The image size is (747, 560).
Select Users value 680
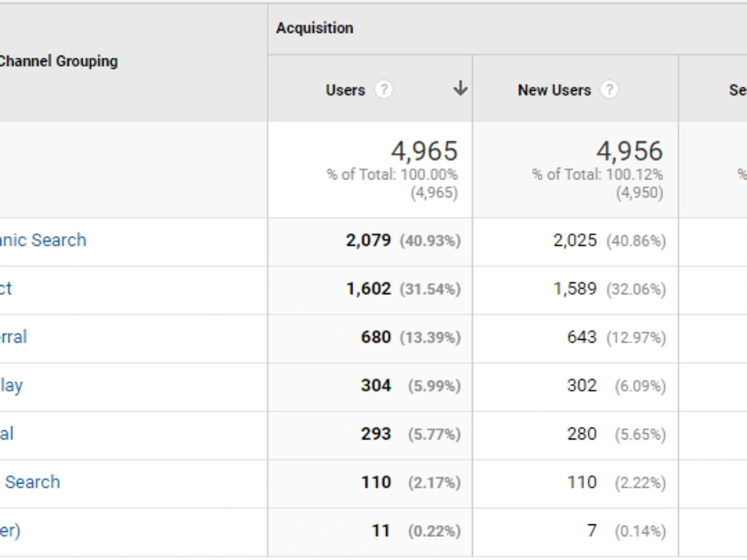click(x=376, y=337)
